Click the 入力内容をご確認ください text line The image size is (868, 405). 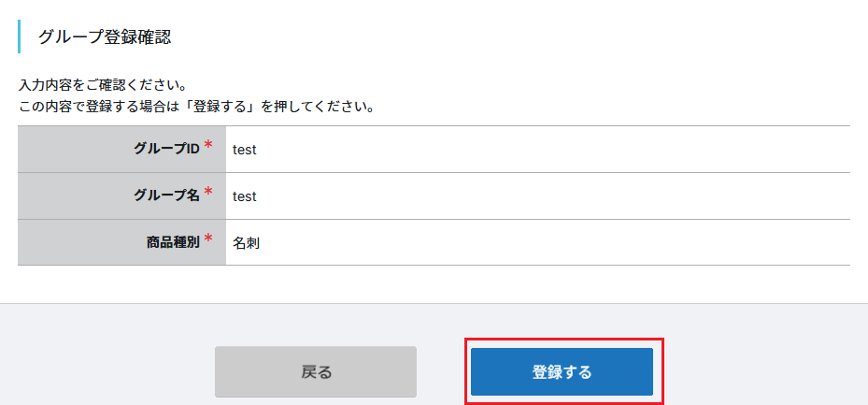click(103, 86)
